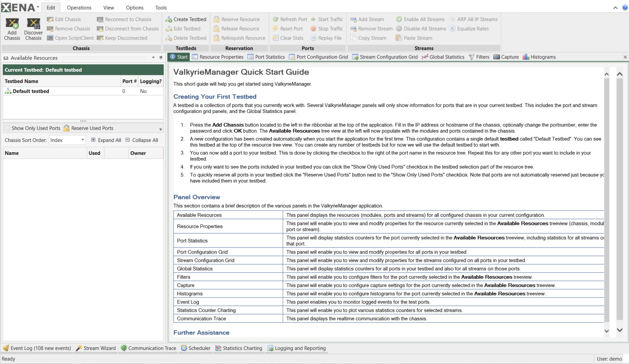Switch to Capture tab
Screen dimensions: 629x364
(x=506, y=57)
